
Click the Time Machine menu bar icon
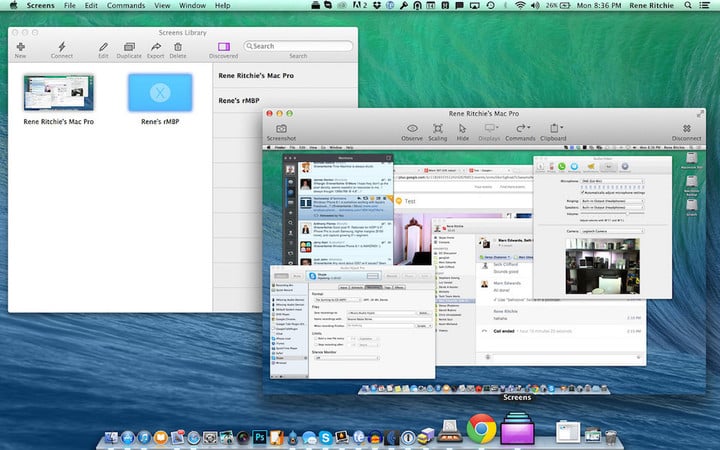coord(491,6)
